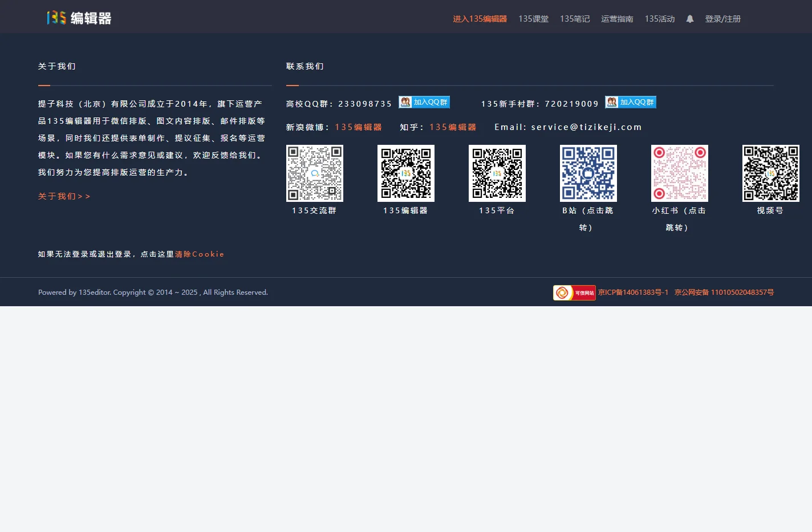The image size is (812, 532).
Task: Join the 135新手村群 via 加入QQ群 button
Action: coord(631,102)
